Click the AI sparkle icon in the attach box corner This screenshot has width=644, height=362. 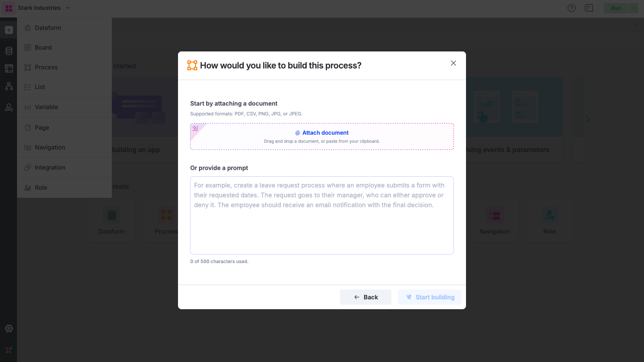[195, 128]
